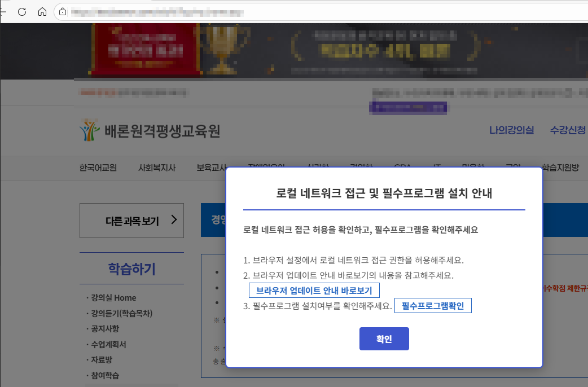Image resolution: width=588 pixels, height=387 pixels.
Task: Click 브라우저 업데이트 안내 바로보기 button
Action: pos(314,291)
